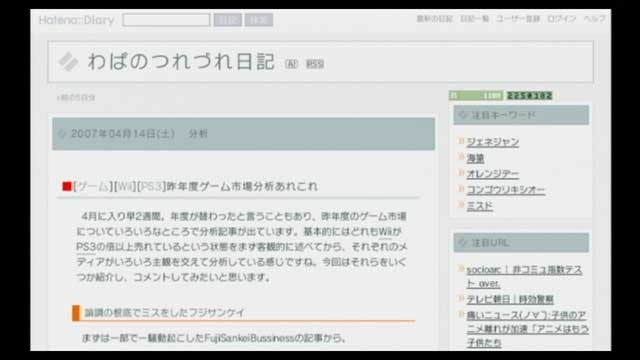Click the red square entry marker

coord(67,186)
